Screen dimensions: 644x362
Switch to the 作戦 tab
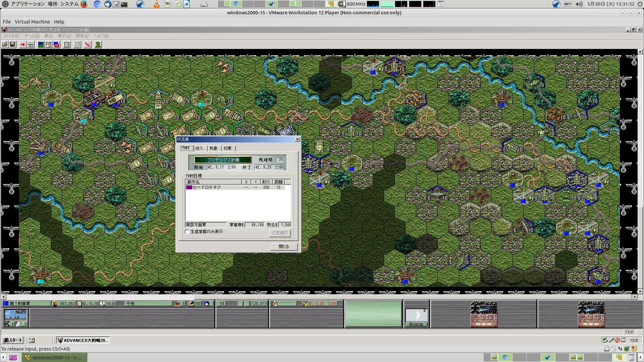click(186, 148)
